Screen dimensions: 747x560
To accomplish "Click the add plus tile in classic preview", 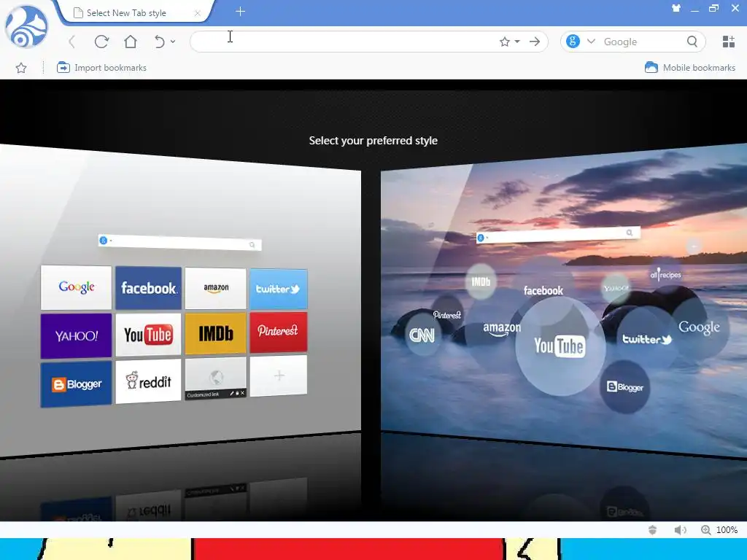I will point(278,376).
